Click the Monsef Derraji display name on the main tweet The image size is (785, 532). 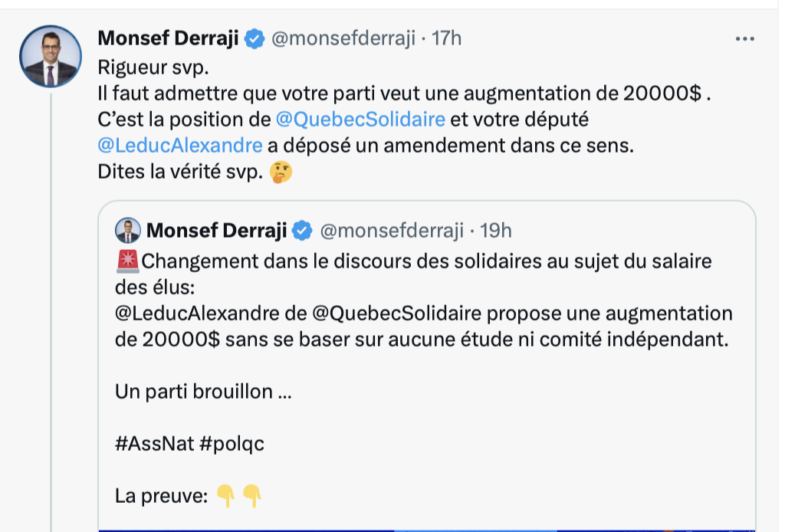pos(168,38)
